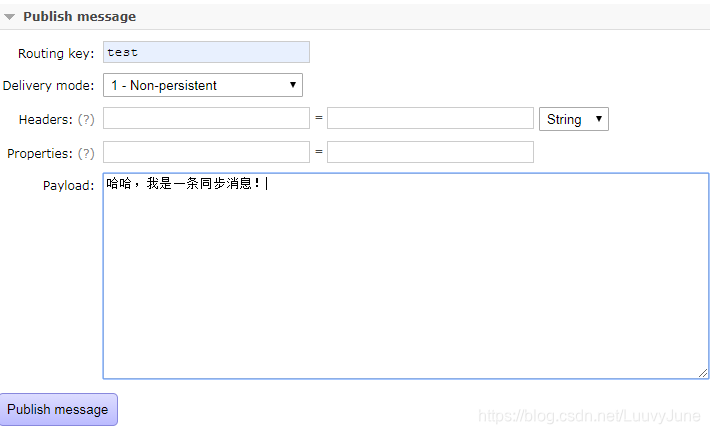Viewport: 710px width, 434px height.
Task: Show help for Properties (?)
Action: [x=86, y=154]
